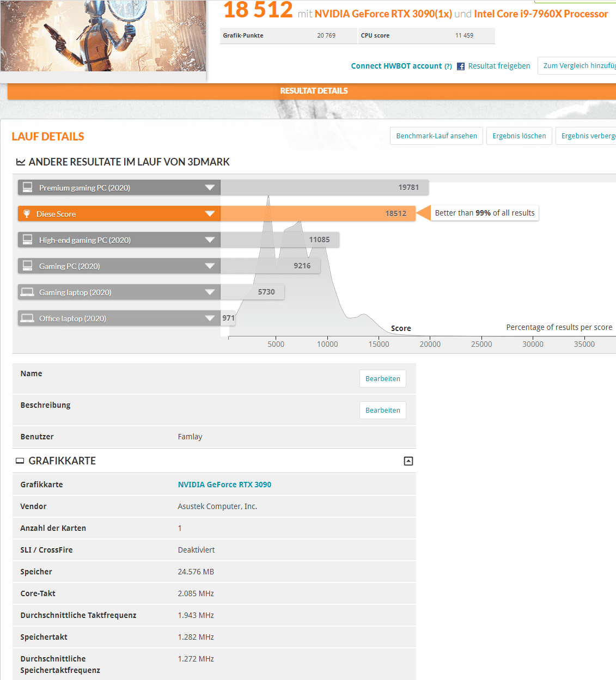Expand Diese Score dropdown arrow
Screen dimensions: 616x680
point(210,214)
